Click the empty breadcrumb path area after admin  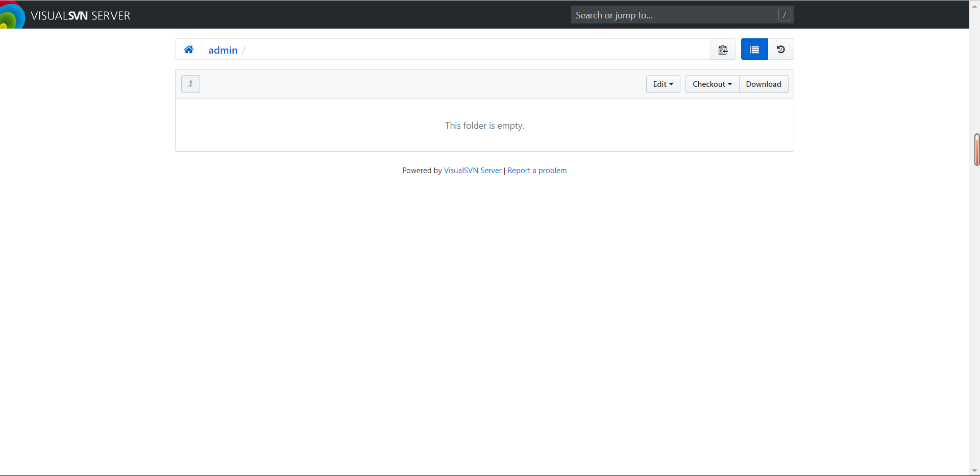pyautogui.click(x=459, y=50)
